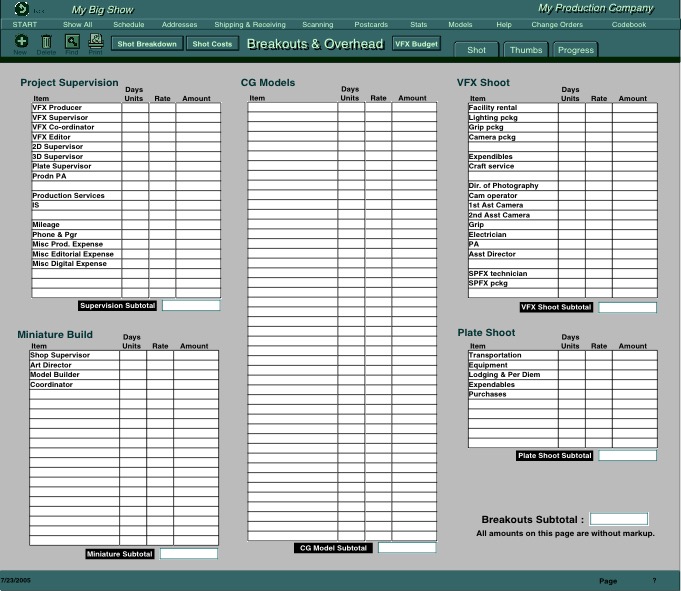Screen dimensions: 681x591
Task: Click the logo icon at top left
Action: pyautogui.click(x=21, y=9)
